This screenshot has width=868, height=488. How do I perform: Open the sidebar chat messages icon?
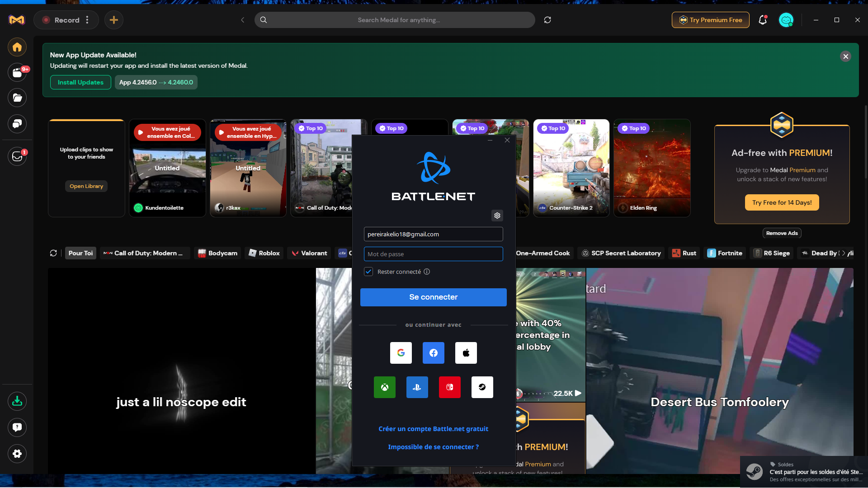(x=17, y=124)
